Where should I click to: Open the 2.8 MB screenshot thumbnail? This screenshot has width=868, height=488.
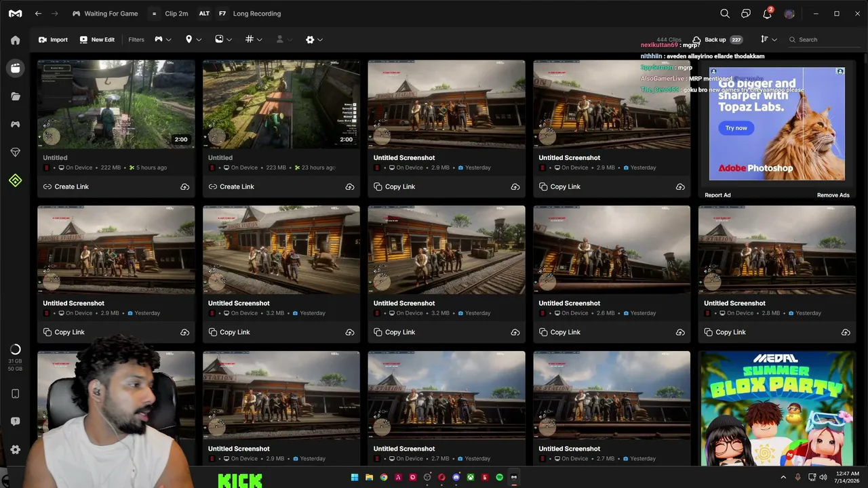(x=777, y=250)
